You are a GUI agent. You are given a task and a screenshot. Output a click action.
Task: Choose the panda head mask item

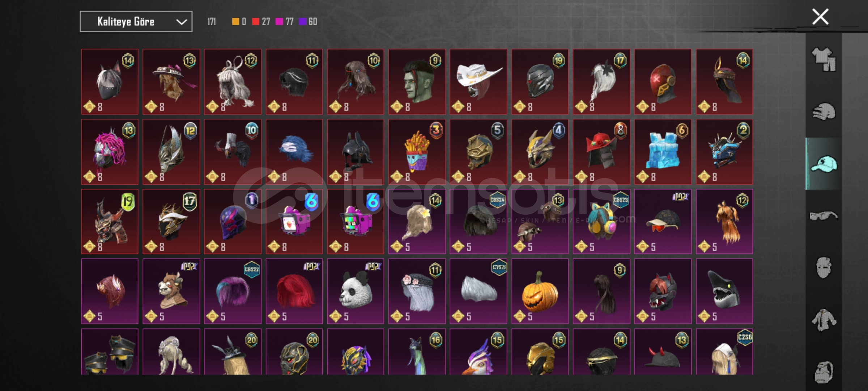[356, 291]
